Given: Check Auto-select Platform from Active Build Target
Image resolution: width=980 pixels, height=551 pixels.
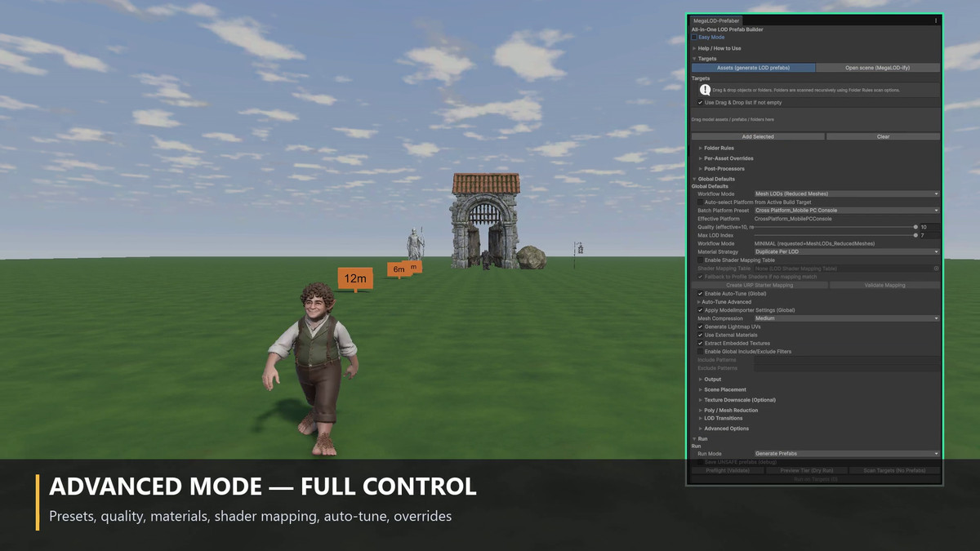Looking at the screenshot, I should (701, 202).
